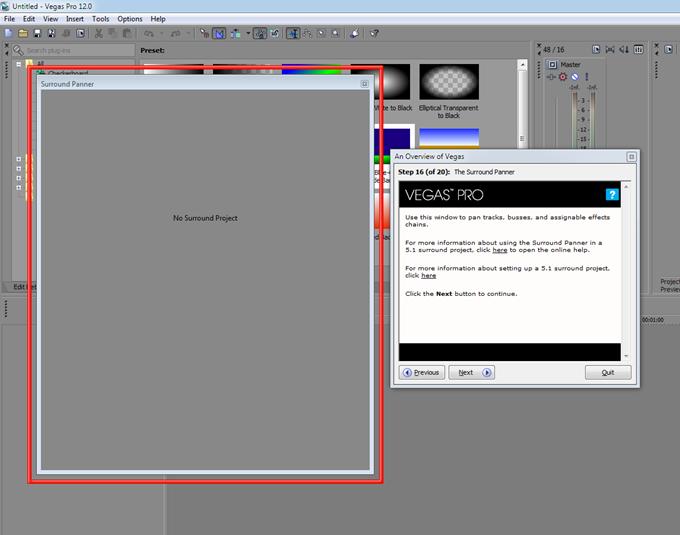Select the Normal Edit tool

point(293,33)
